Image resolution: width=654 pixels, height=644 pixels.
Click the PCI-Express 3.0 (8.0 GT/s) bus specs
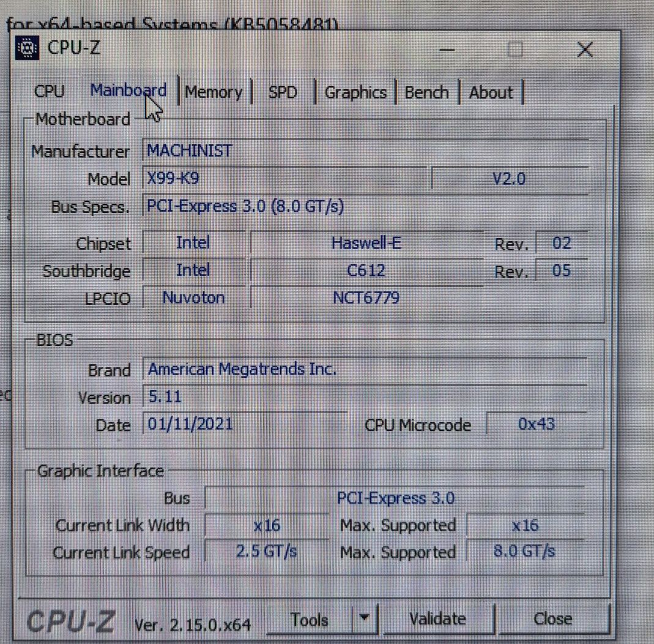pos(365,206)
